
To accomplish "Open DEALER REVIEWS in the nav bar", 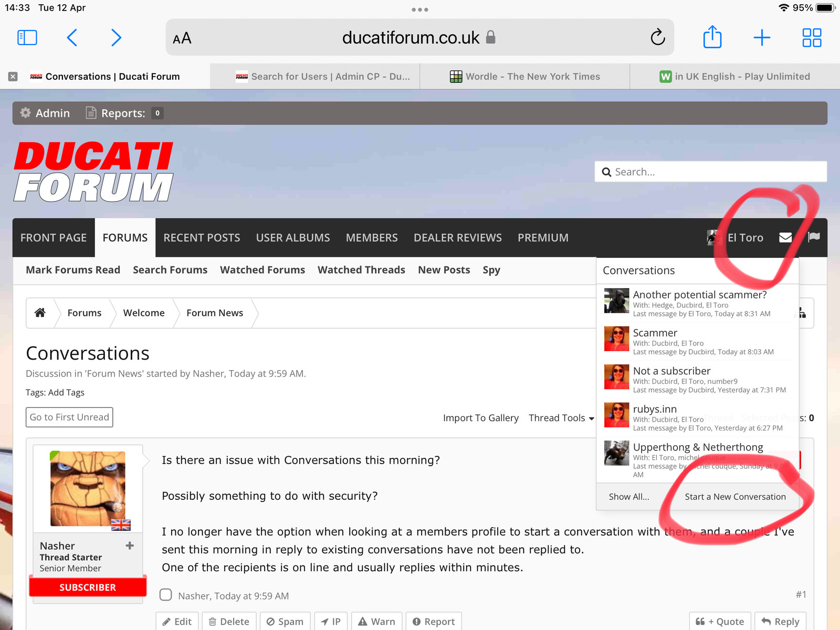I will (458, 237).
